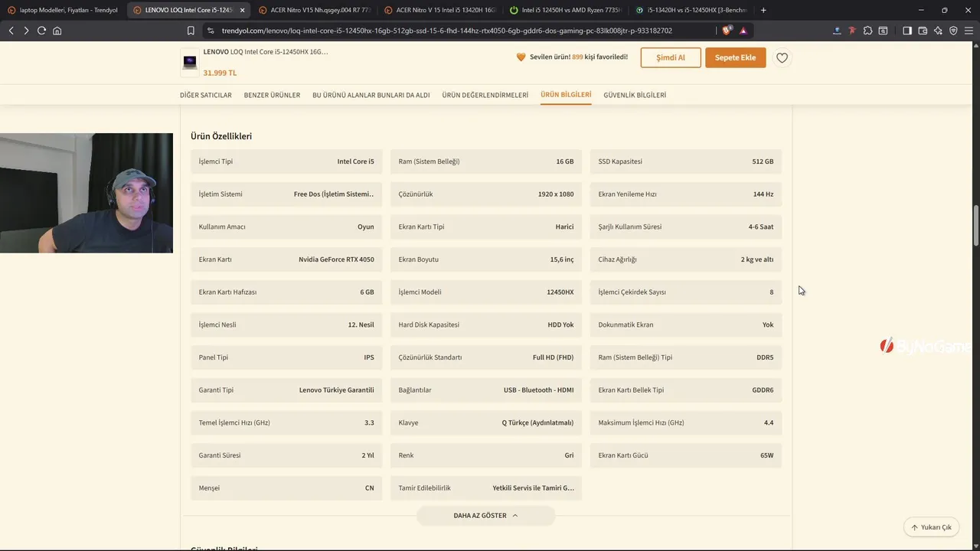980x551 pixels.
Task: Click the Ekran Yenileme Hızı 144 Hz row
Action: tap(686, 194)
